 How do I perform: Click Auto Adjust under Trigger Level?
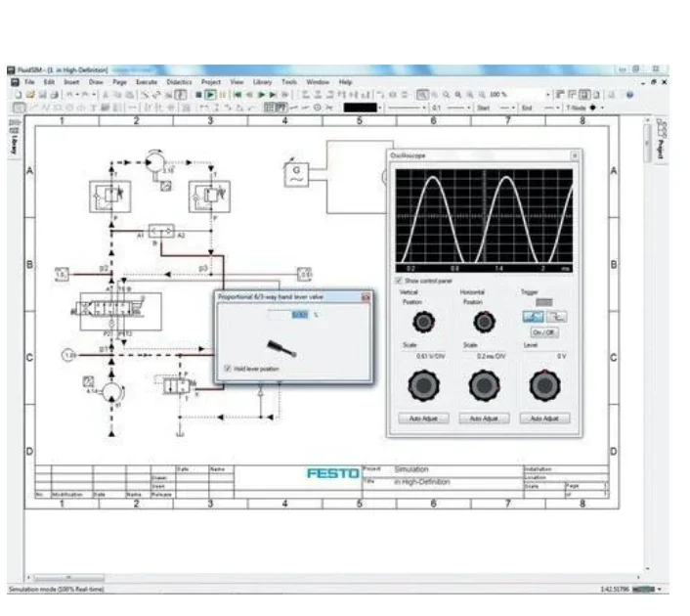(x=544, y=418)
